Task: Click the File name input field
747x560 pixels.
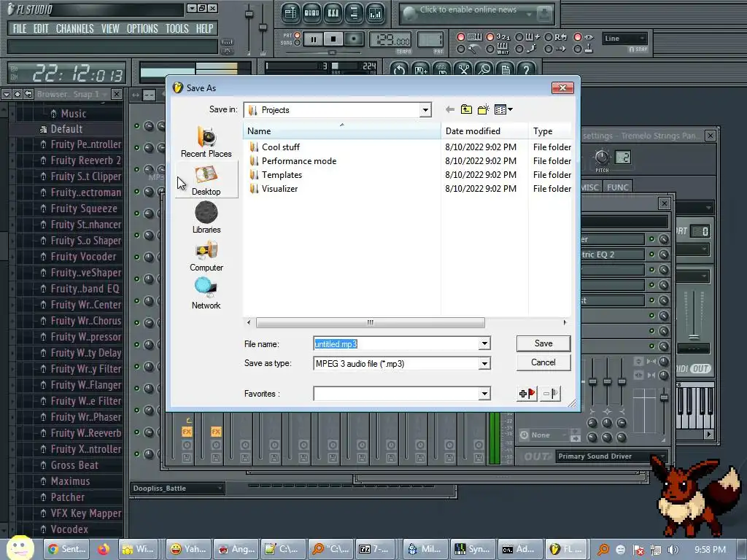Action: pyautogui.click(x=396, y=344)
